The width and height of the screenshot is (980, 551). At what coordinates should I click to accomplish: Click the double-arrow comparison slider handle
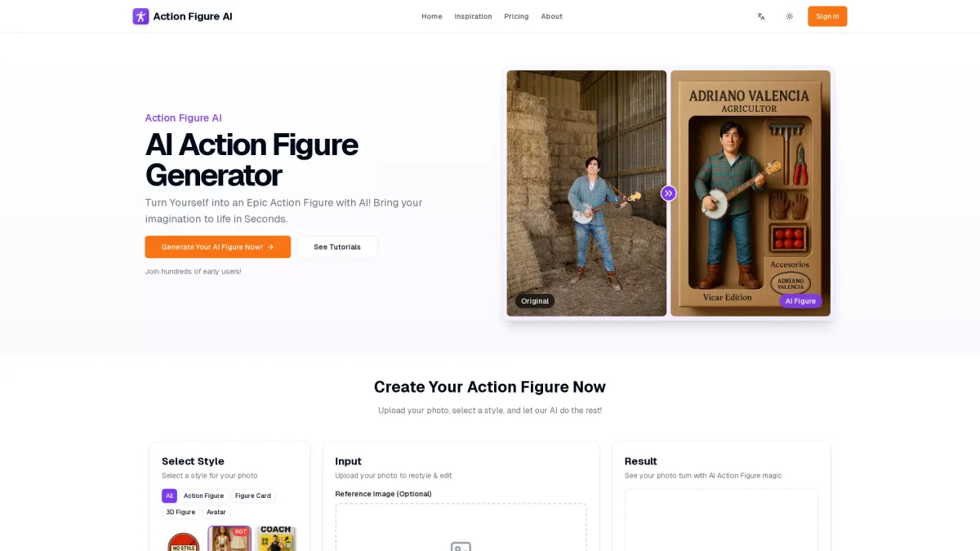coord(669,193)
